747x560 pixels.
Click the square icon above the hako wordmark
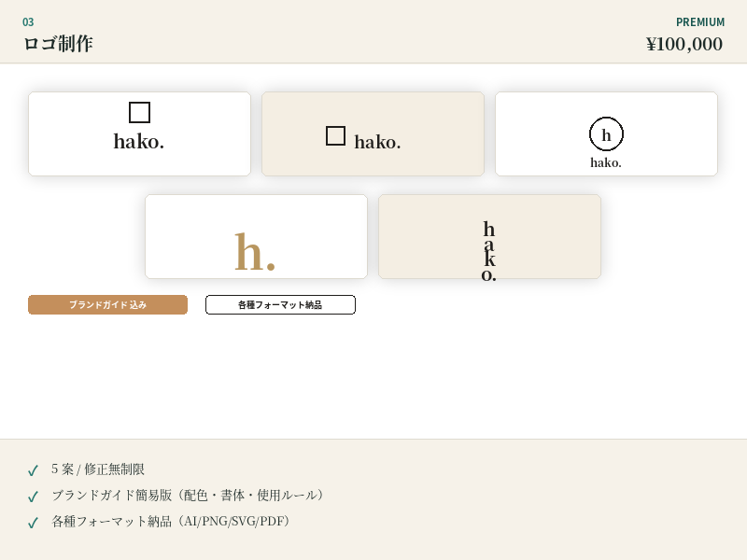click(x=139, y=112)
